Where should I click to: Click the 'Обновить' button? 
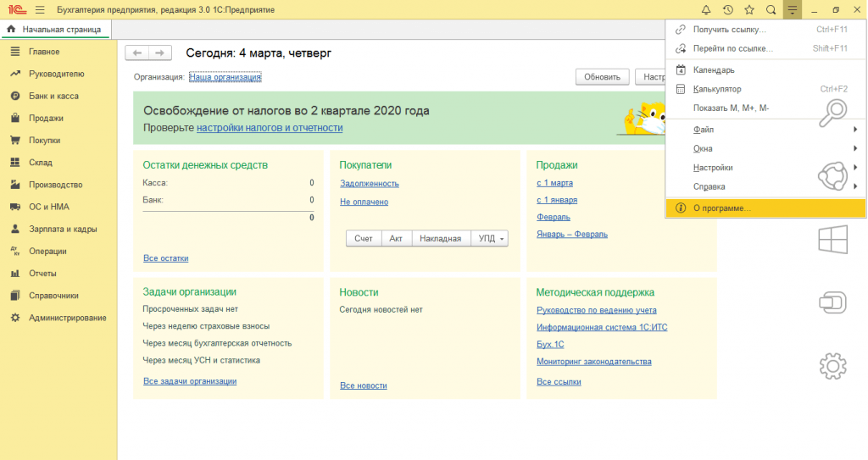point(603,77)
